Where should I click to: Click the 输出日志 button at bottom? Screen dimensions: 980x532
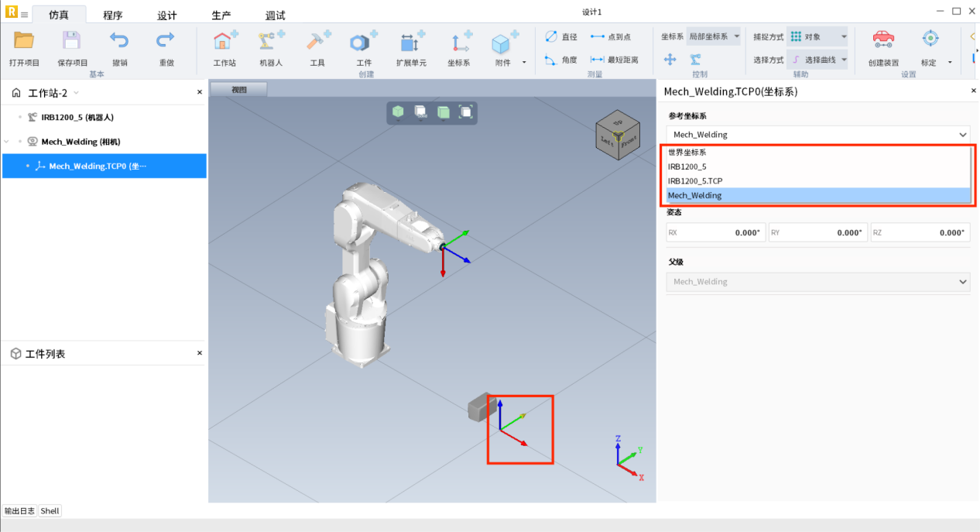20,511
